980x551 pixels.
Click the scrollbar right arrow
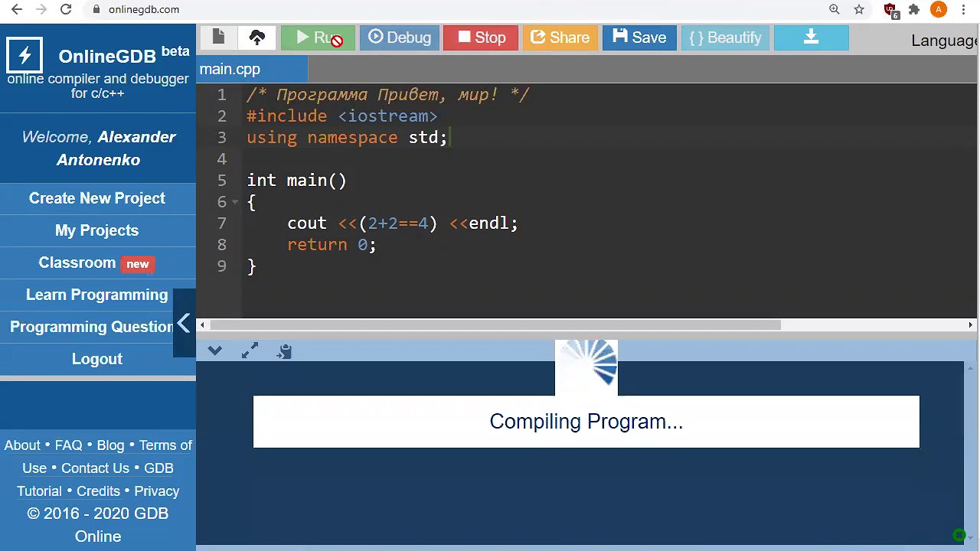971,324
